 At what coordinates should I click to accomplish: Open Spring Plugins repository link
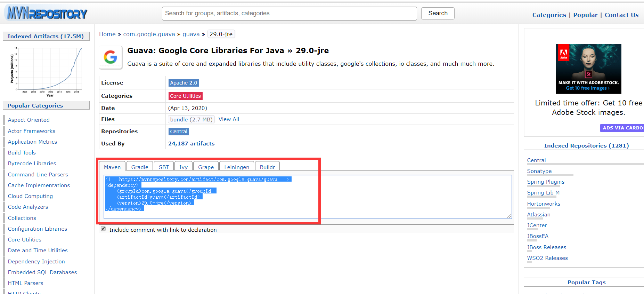[546, 182]
